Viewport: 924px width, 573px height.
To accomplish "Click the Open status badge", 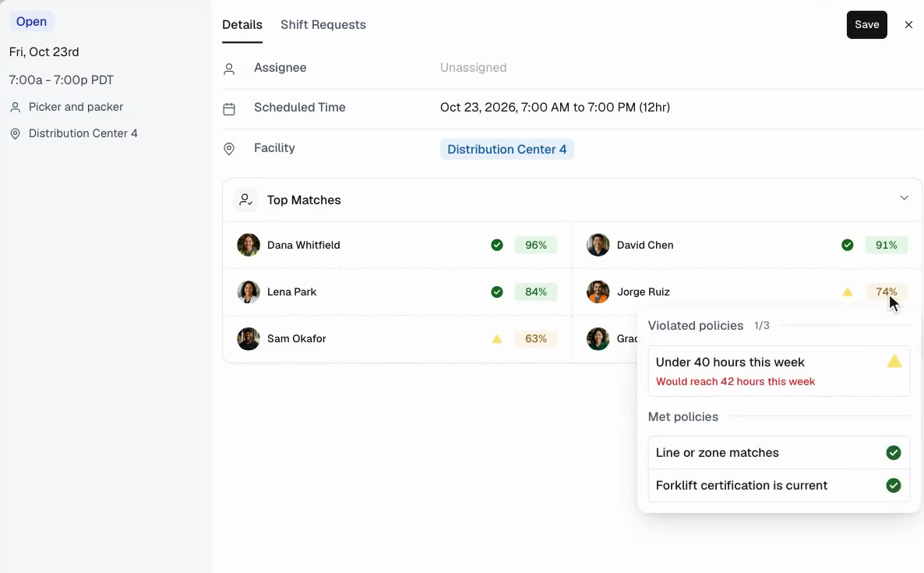I will [x=31, y=22].
